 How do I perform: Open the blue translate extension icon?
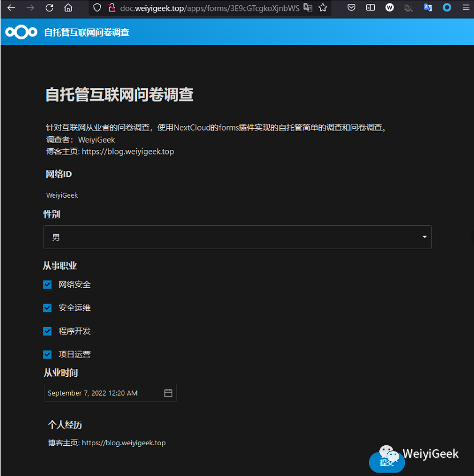point(428,7)
